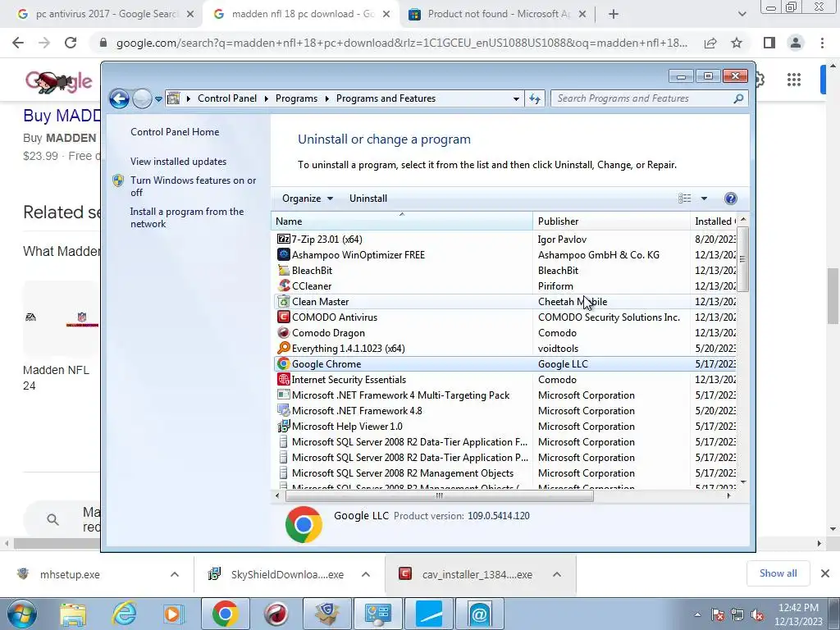Viewport: 840px width, 630px height.
Task: Expand the view options dropdown arrow
Action: [x=704, y=199]
